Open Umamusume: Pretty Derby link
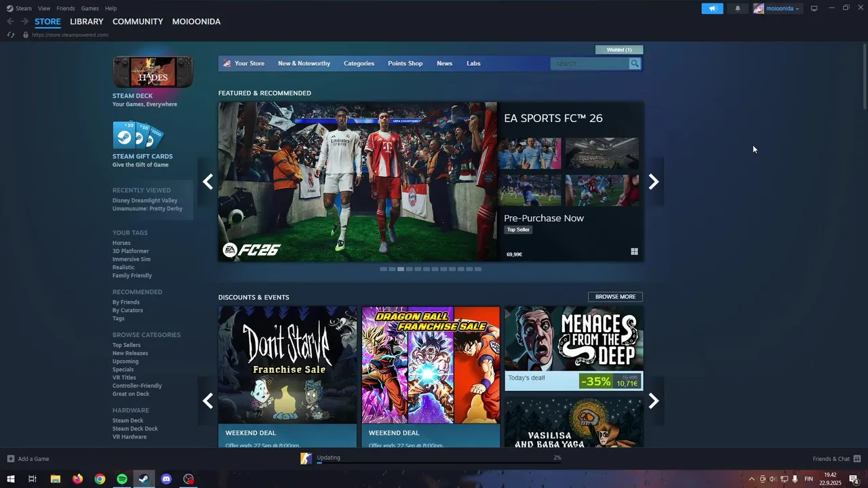The width and height of the screenshot is (868, 488). [147, 209]
